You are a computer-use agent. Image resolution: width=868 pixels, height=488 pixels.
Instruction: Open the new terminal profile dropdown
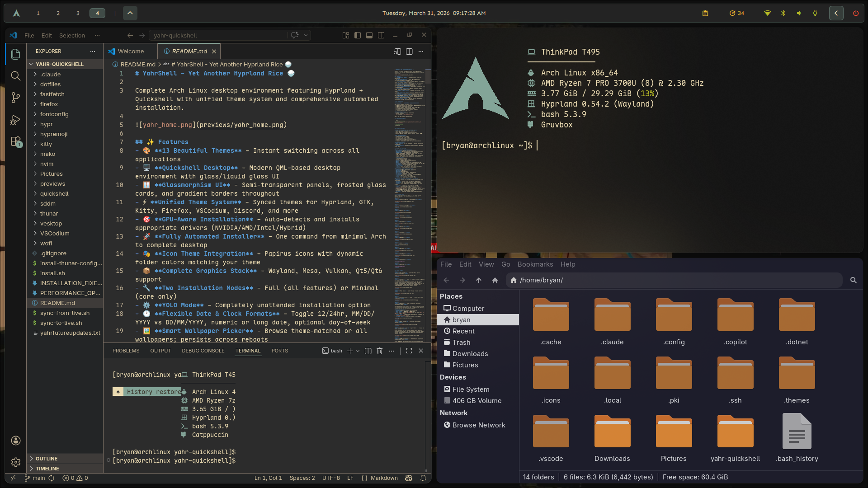tap(358, 351)
